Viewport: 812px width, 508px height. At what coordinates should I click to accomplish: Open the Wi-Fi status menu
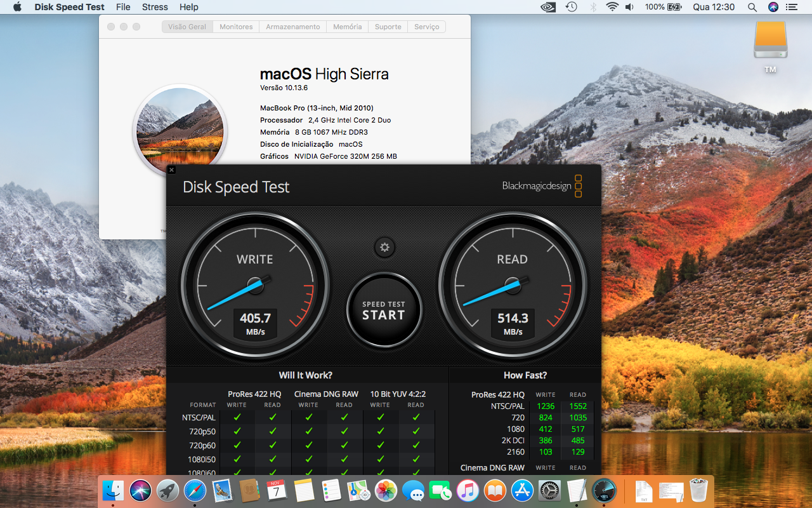tap(612, 7)
